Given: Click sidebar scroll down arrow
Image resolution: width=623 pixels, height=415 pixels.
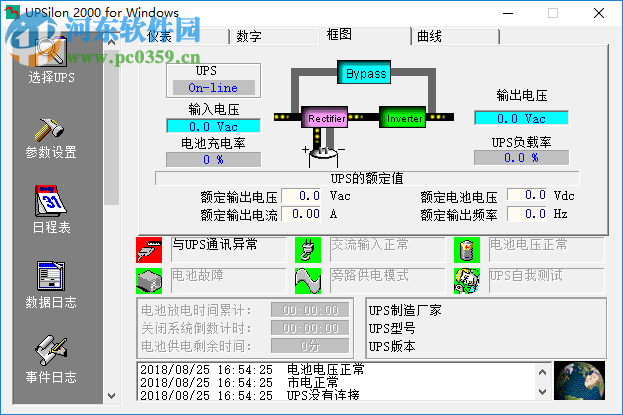Looking at the screenshot, I should coord(112,396).
